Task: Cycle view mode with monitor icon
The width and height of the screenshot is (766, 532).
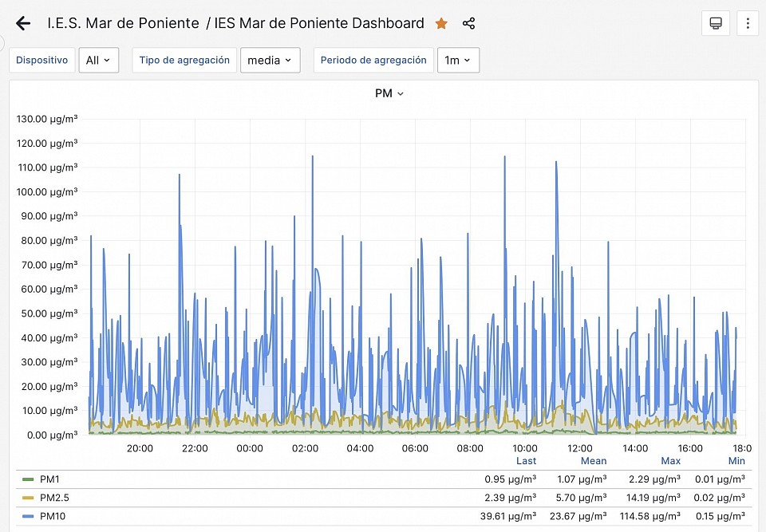Action: (716, 24)
